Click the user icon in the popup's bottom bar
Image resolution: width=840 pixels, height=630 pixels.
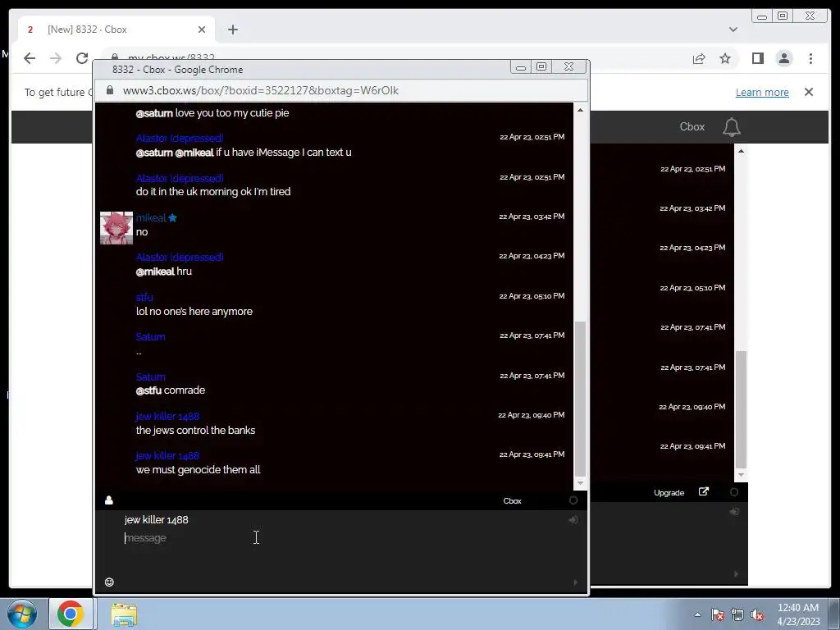click(x=109, y=500)
